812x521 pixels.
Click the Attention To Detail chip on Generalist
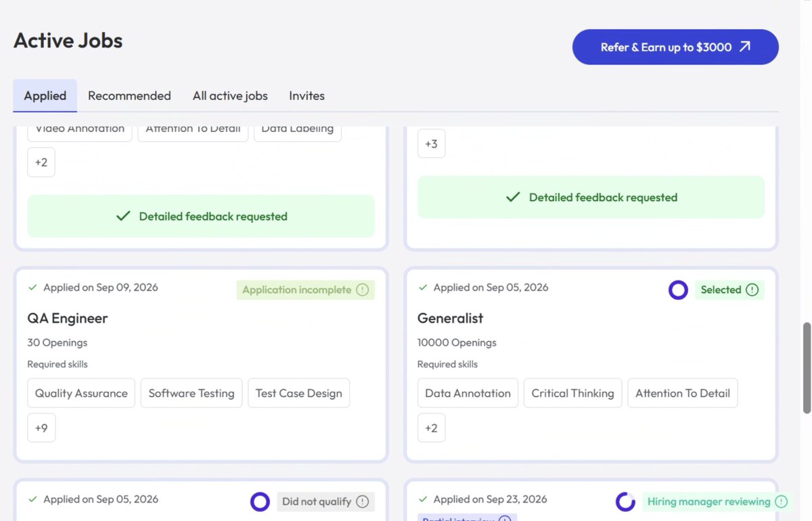pyautogui.click(x=683, y=393)
